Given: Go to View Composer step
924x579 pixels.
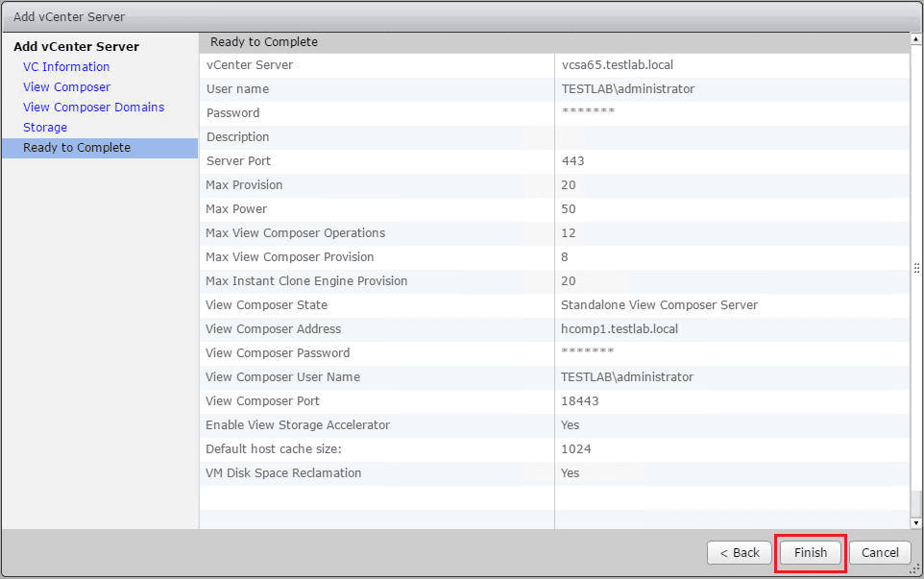Looking at the screenshot, I should (66, 87).
